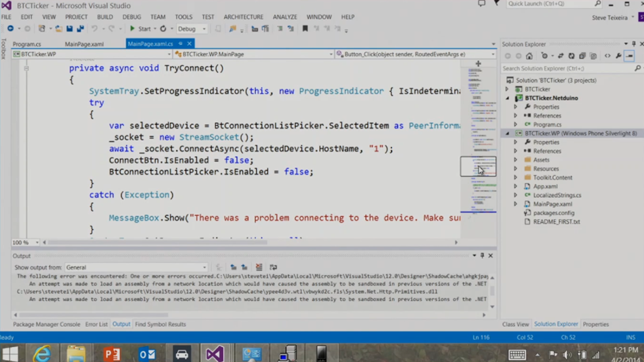This screenshot has width=644, height=362.
Task: Undo the last edit from the toolbar
Action: 94,28
